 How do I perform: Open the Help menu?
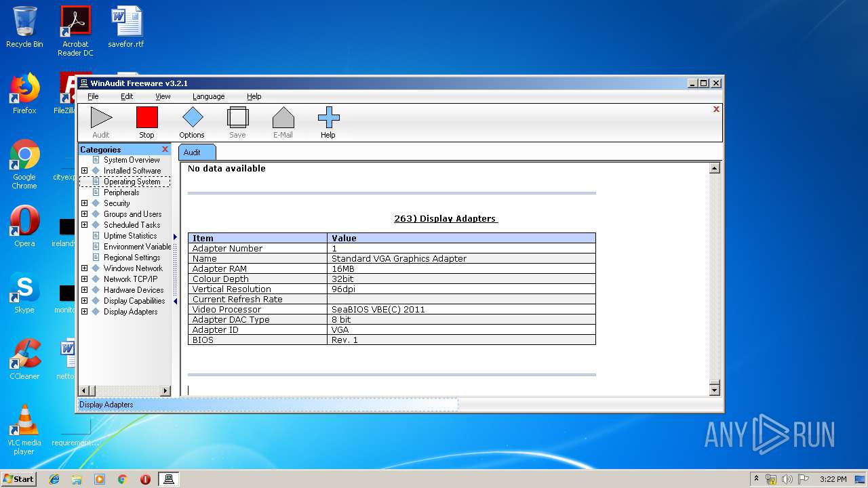254,96
